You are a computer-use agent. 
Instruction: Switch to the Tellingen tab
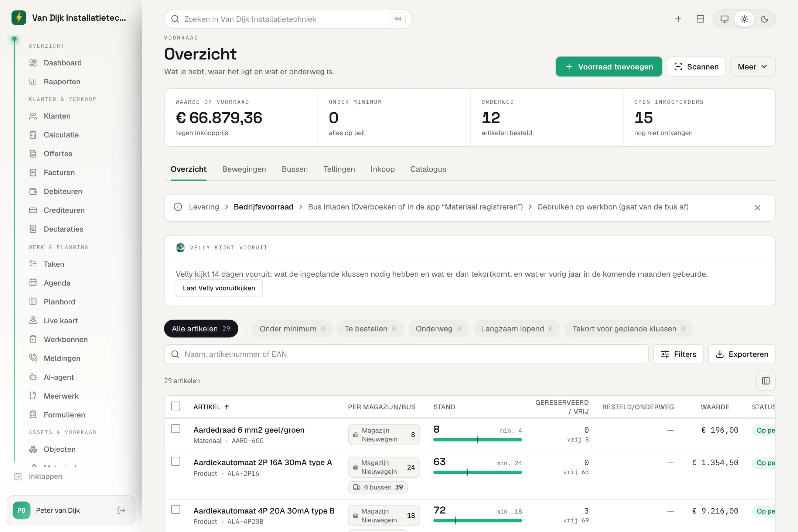coord(339,169)
